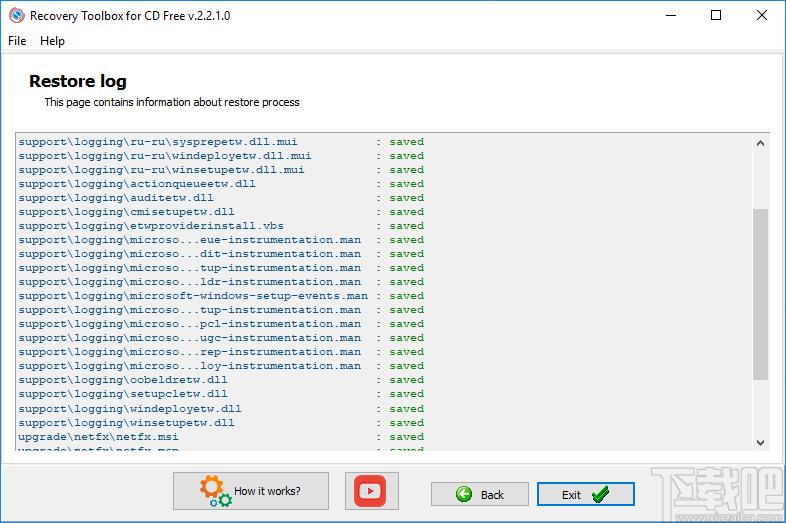
Task: Open the File menu
Action: pos(17,41)
